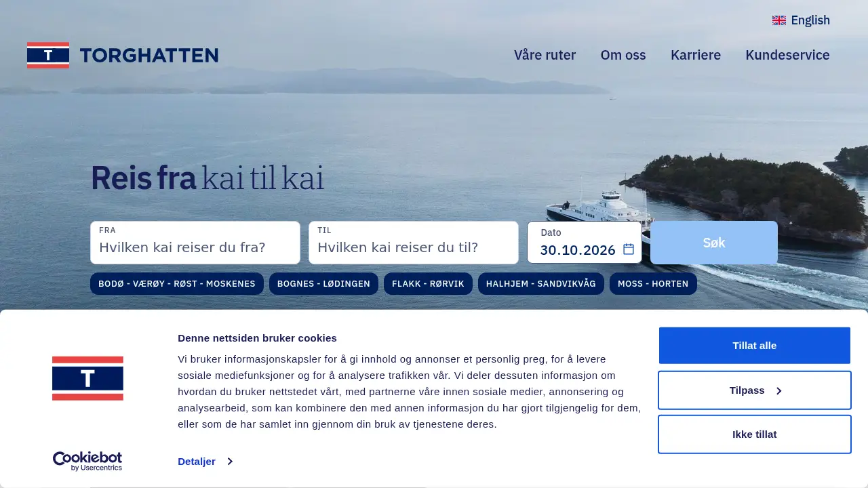Screen dimensions: 868x488
Task: Select Halhjem - Sandvikvåg route chip
Action: 541,284
